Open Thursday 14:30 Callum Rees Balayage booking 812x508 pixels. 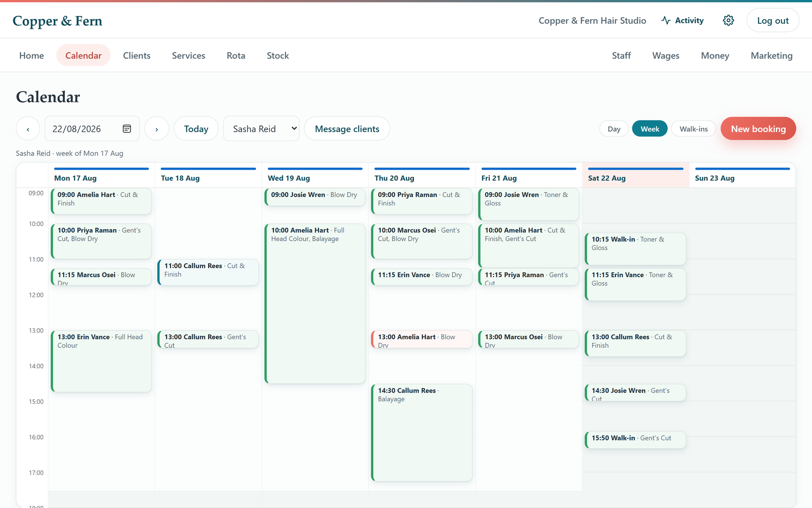tap(422, 432)
